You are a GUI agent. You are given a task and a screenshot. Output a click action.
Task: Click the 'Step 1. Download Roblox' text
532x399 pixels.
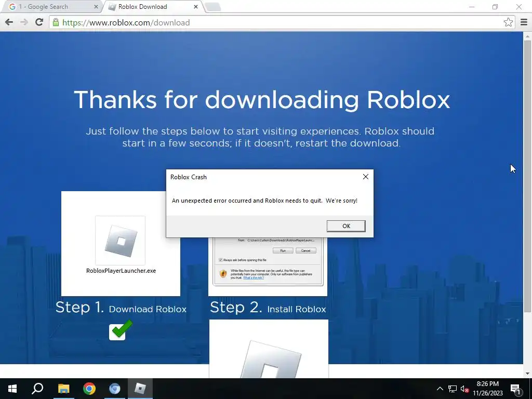click(121, 308)
